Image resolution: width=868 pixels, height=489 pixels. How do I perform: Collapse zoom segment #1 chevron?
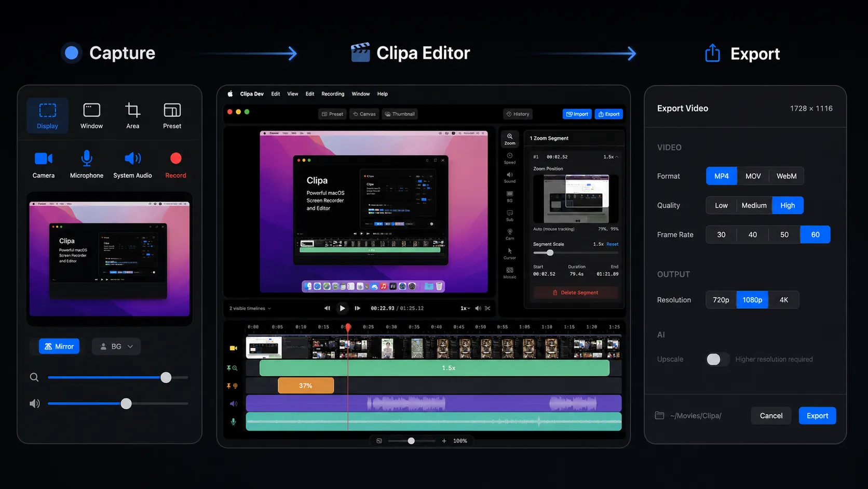(617, 157)
